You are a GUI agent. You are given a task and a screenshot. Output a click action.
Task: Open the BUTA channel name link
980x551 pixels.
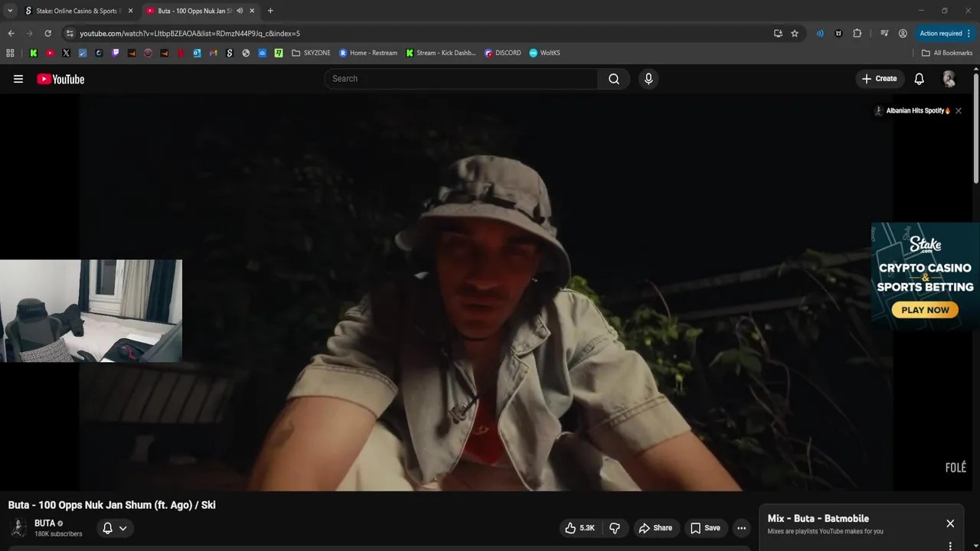pyautogui.click(x=44, y=523)
